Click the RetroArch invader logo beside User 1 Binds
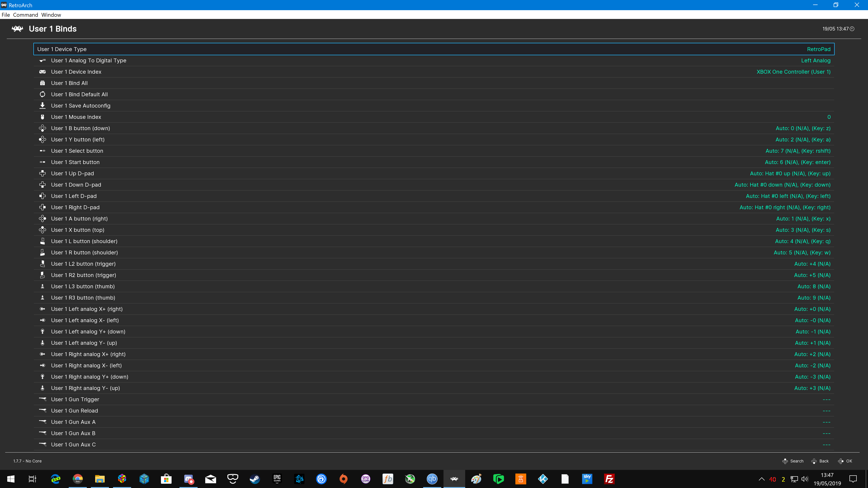 point(18,29)
